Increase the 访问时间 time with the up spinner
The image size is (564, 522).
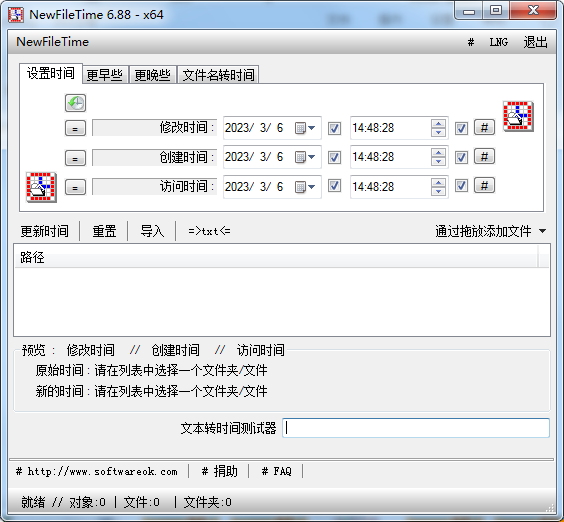tap(438, 183)
